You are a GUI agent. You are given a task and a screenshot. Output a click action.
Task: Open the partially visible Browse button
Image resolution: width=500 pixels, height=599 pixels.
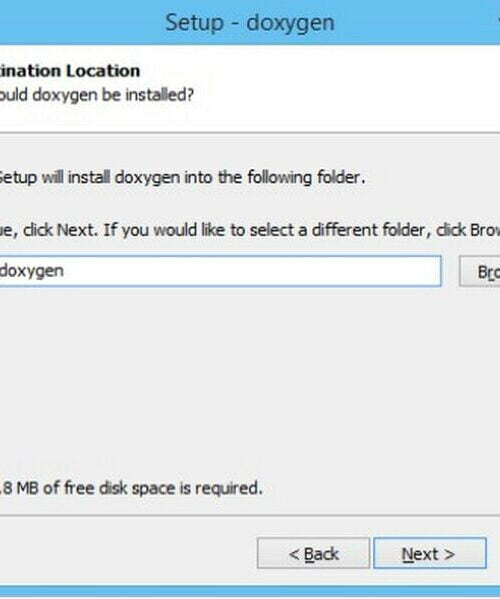[480, 271]
